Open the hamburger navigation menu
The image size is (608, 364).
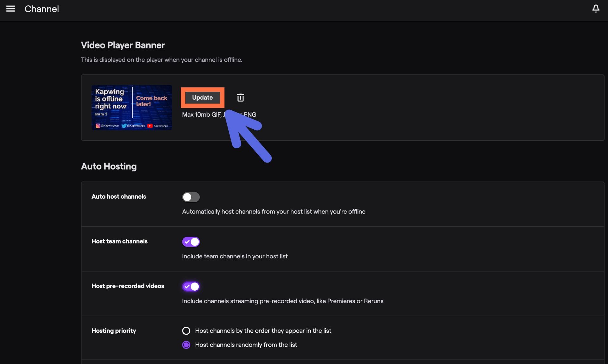10,9
